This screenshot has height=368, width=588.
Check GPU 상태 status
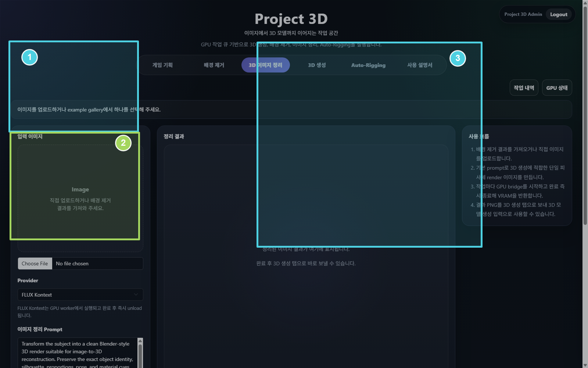557,88
